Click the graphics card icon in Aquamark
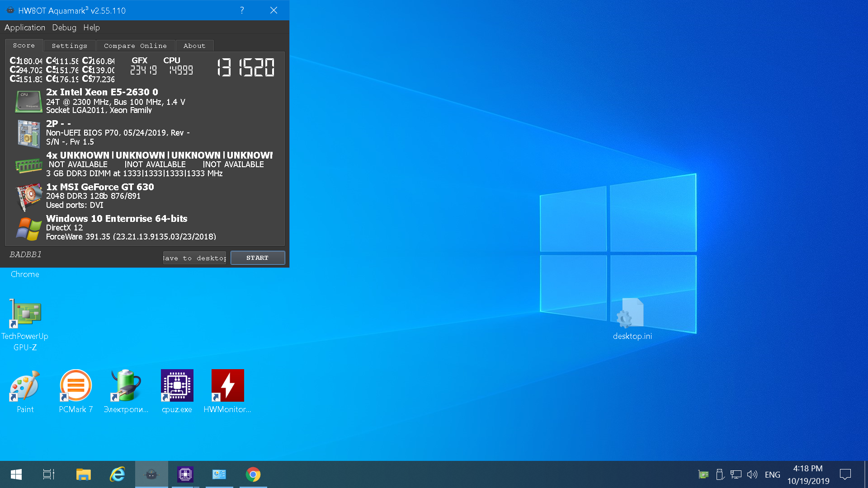The height and width of the screenshot is (488, 868). pos(28,197)
